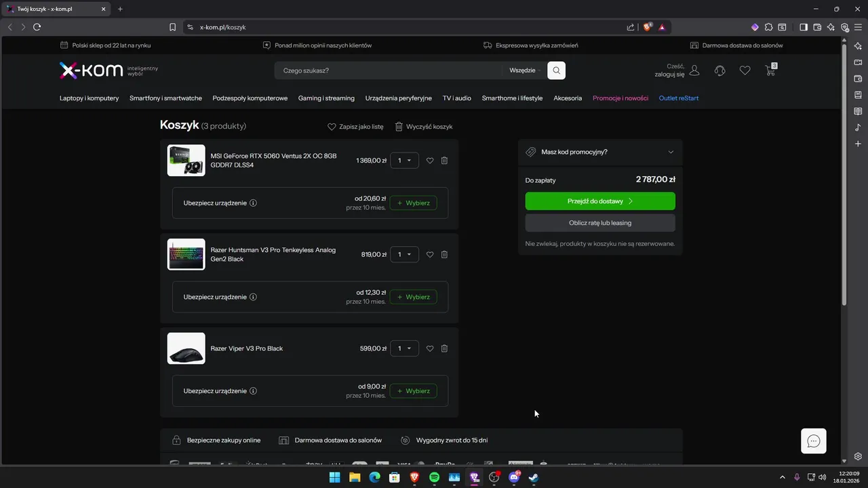Open quantity dropdown for Razer Viper V3 Pro
This screenshot has height=488, width=868.
click(x=404, y=348)
